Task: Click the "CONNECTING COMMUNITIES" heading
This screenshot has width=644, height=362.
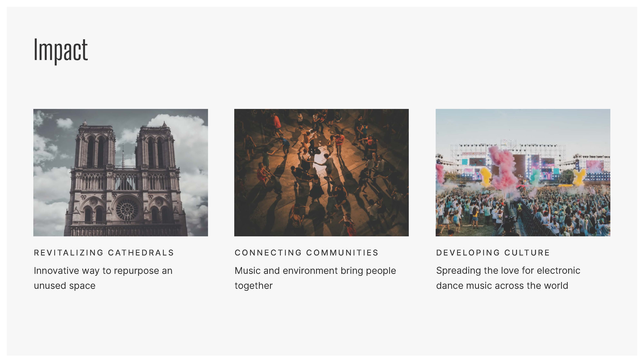Action: click(x=307, y=253)
